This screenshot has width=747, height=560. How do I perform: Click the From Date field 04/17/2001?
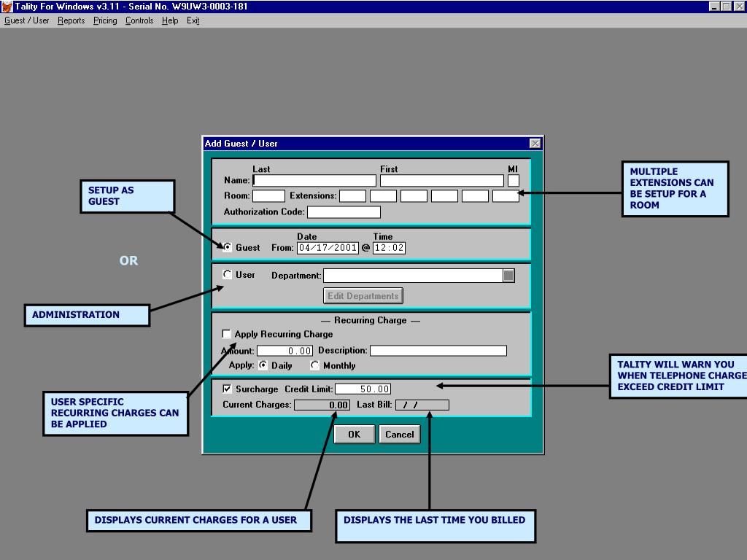328,248
